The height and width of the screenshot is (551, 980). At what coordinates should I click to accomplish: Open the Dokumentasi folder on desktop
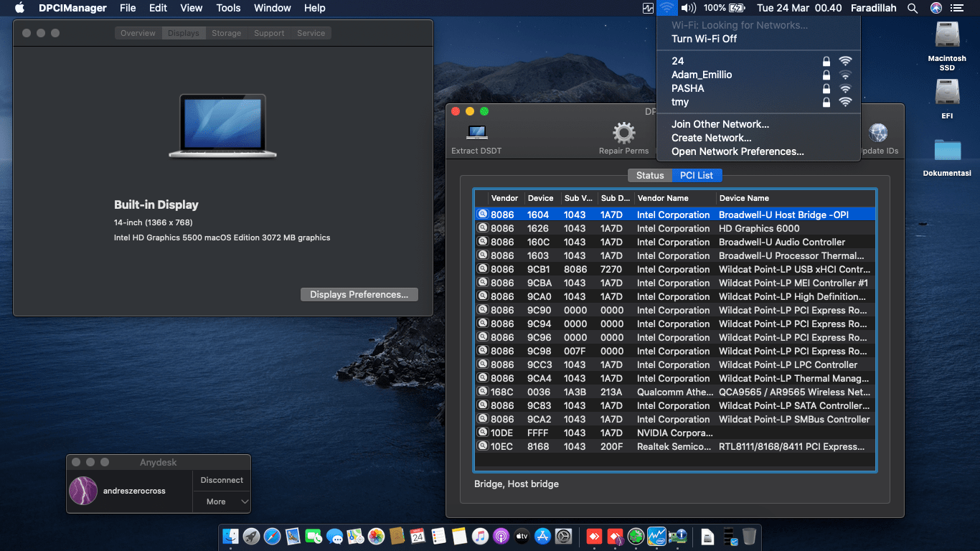947,150
